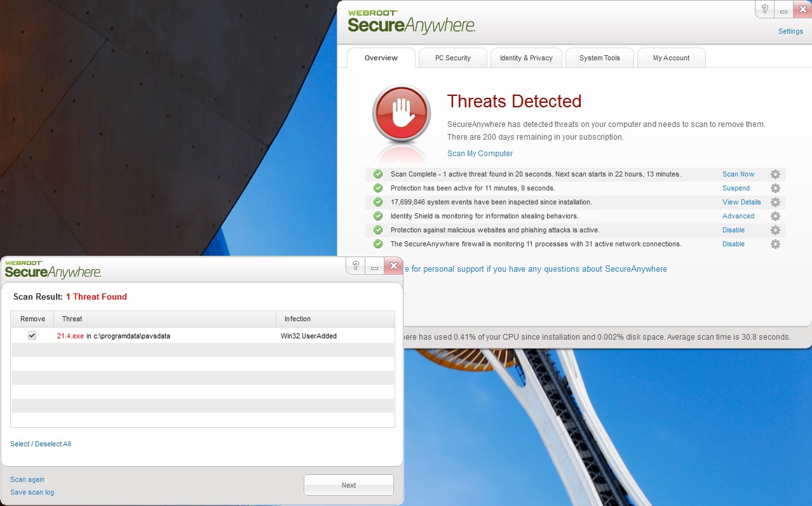Click green check icon beside malicious websites row
The image size is (812, 506).
(378, 230)
